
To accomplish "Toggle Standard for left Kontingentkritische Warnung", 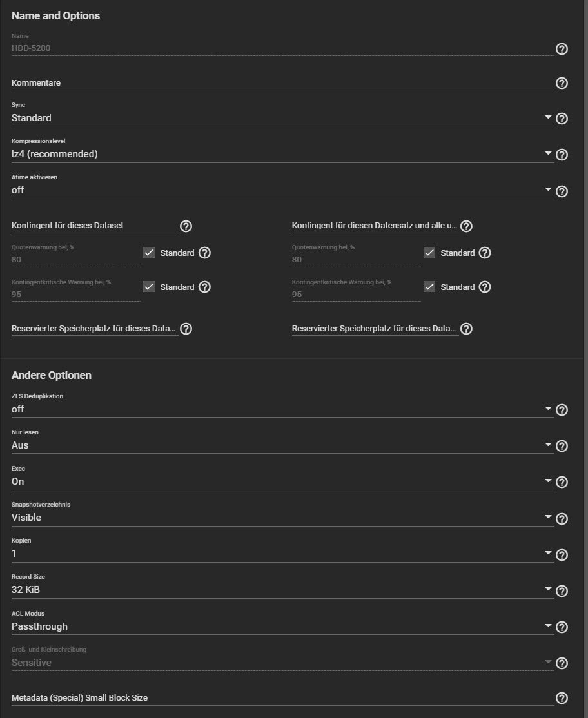I will [x=149, y=287].
